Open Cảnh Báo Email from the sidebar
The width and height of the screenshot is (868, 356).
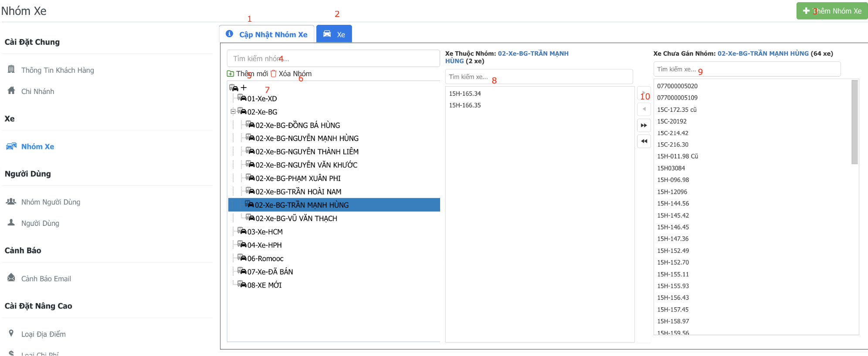pos(46,279)
